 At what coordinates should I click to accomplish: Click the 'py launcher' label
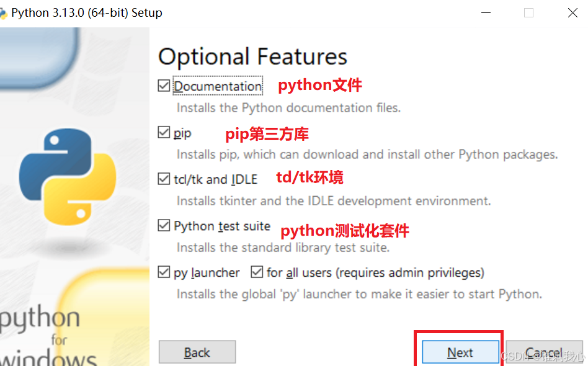[x=207, y=272]
